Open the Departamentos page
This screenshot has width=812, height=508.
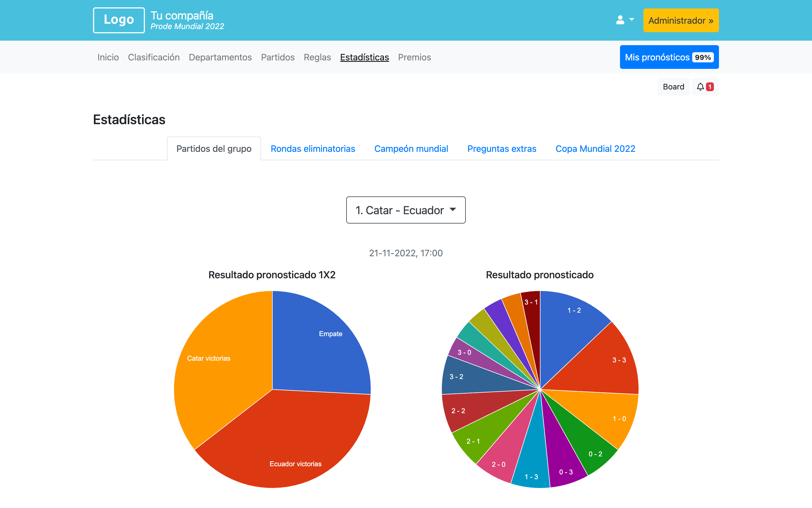pyautogui.click(x=220, y=58)
